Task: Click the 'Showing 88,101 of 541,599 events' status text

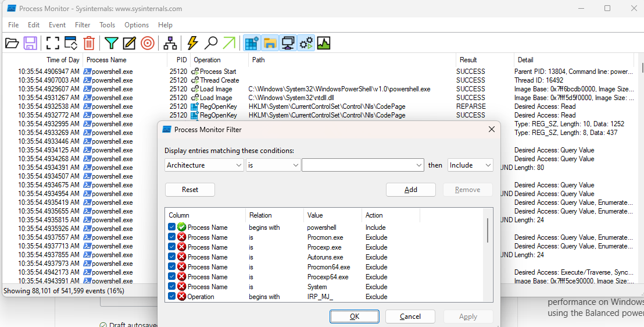Action: [x=64, y=291]
